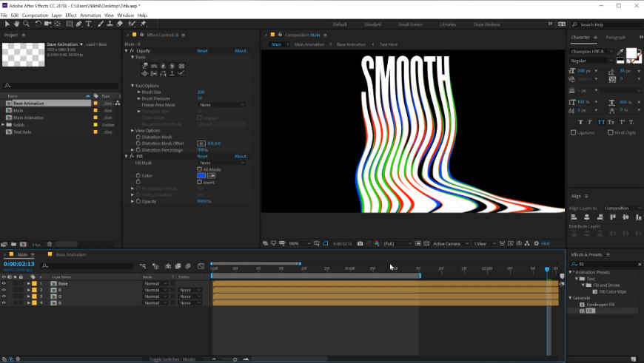This screenshot has width=644, height=363.
Task: Select the Zoom magnifier tool
Action: [x=26, y=24]
